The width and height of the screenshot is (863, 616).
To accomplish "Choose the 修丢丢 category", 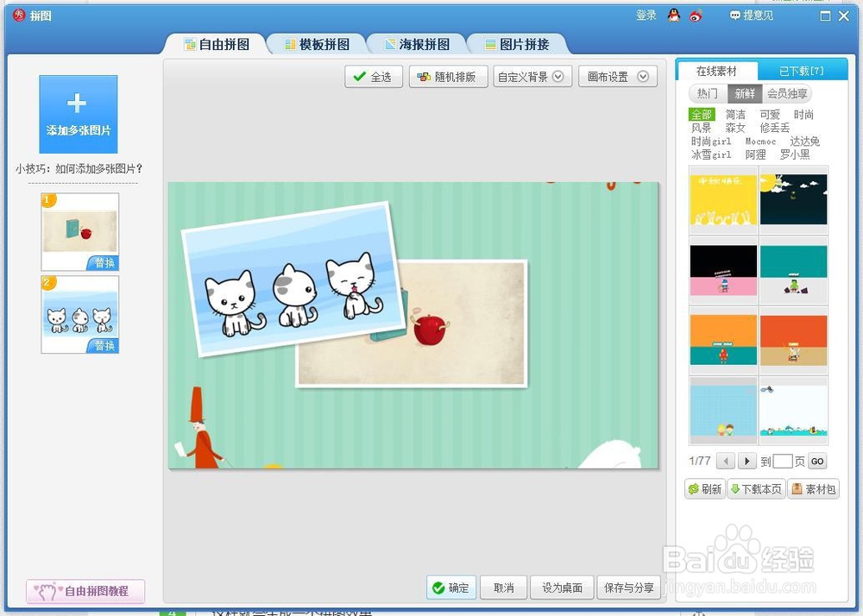I will click(x=775, y=128).
